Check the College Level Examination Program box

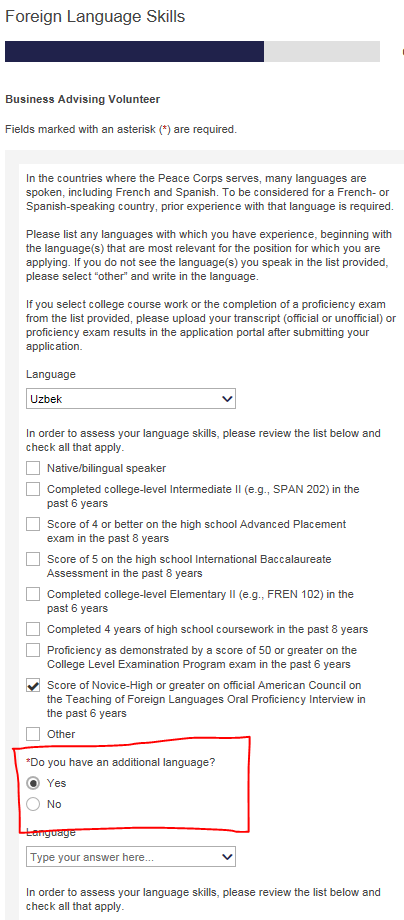click(x=33, y=650)
